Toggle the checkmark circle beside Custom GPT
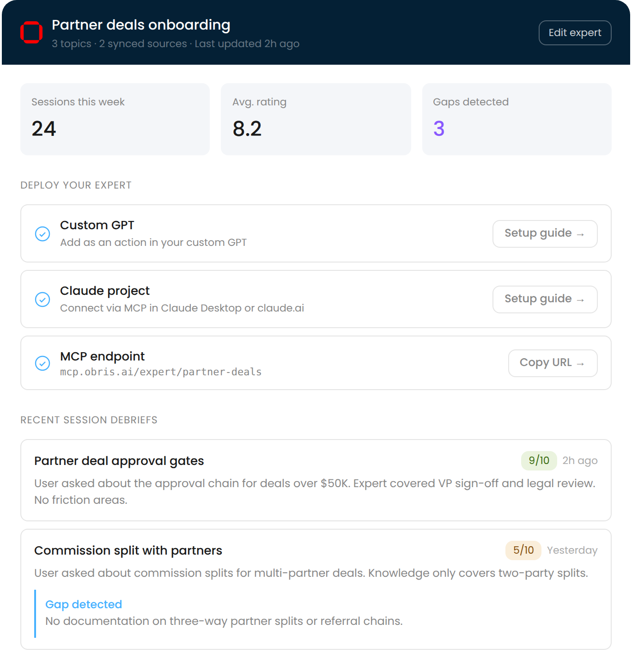Viewport: 632px width, 672px height. [x=43, y=234]
